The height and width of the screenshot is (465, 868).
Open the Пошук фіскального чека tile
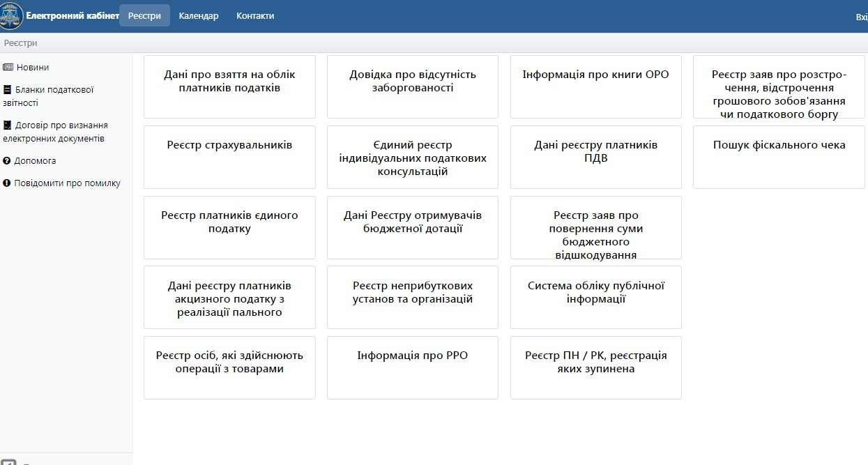click(779, 157)
